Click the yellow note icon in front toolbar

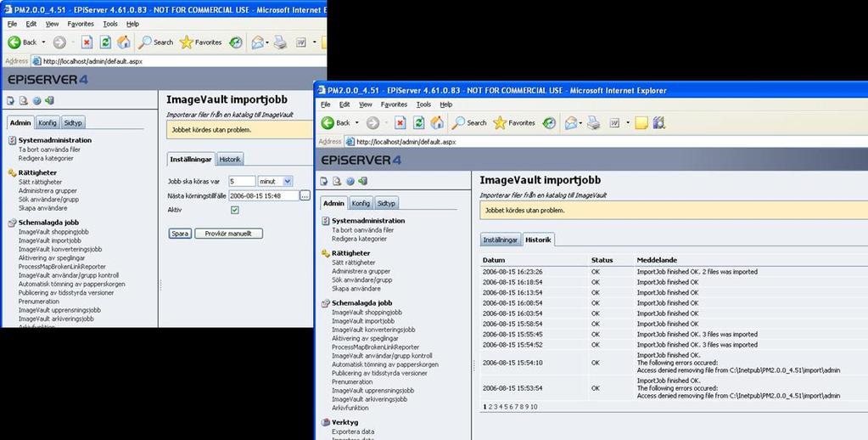[x=641, y=122]
